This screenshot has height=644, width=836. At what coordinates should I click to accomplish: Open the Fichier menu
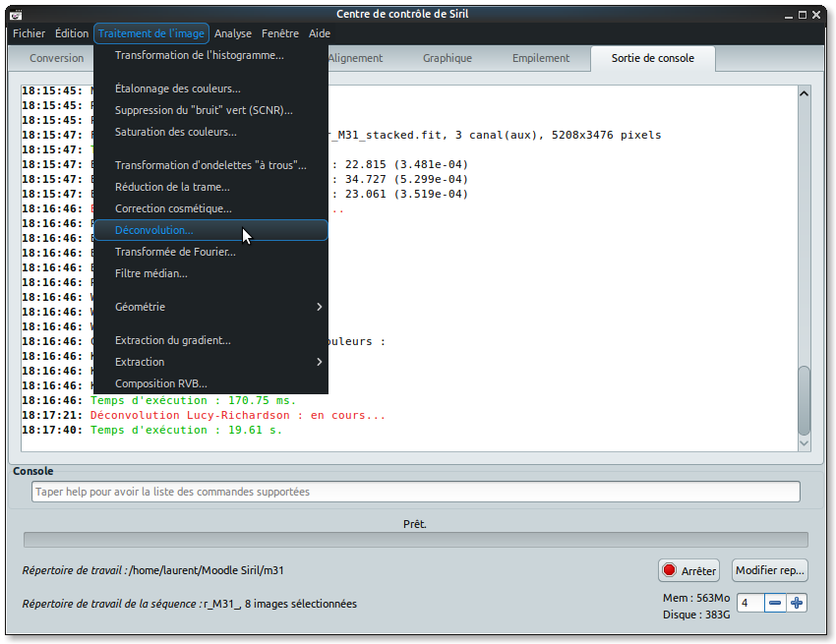(x=29, y=33)
